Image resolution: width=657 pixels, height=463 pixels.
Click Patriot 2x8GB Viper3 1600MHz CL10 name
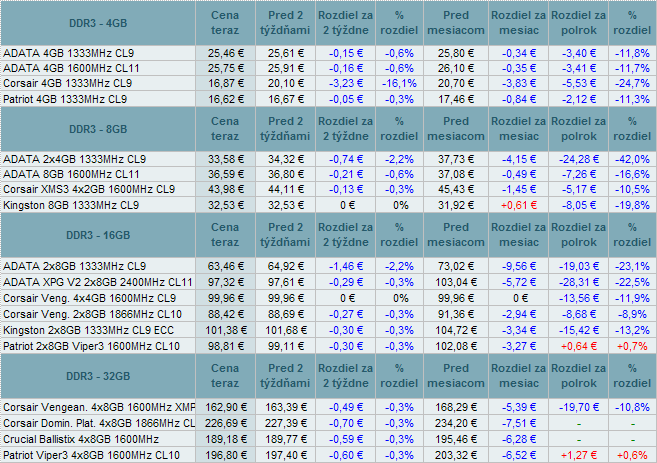(x=91, y=346)
